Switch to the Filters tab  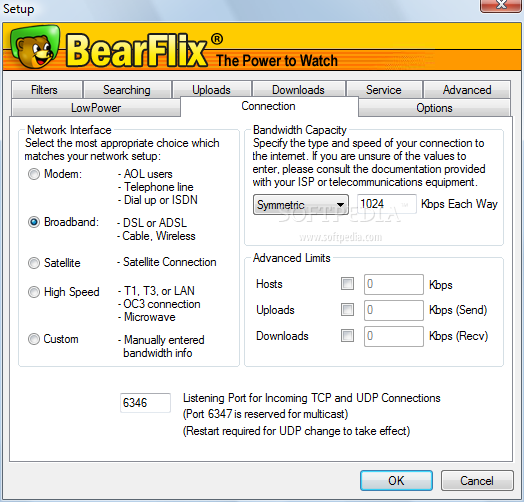(x=46, y=90)
